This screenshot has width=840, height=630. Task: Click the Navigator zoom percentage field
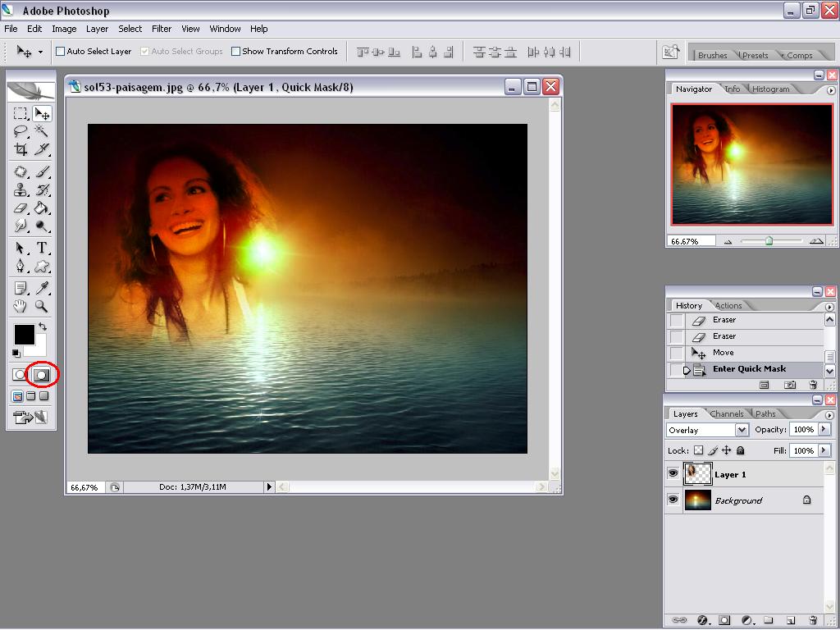click(691, 241)
